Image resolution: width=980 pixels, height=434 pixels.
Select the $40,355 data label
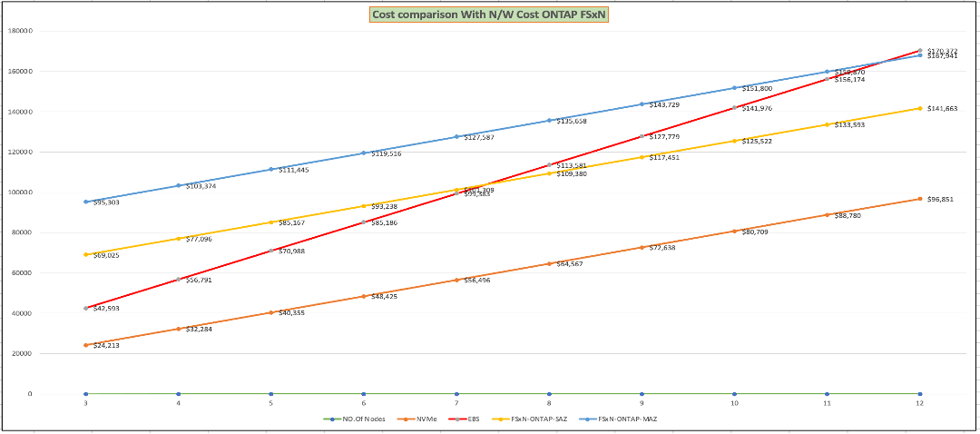[x=290, y=312]
